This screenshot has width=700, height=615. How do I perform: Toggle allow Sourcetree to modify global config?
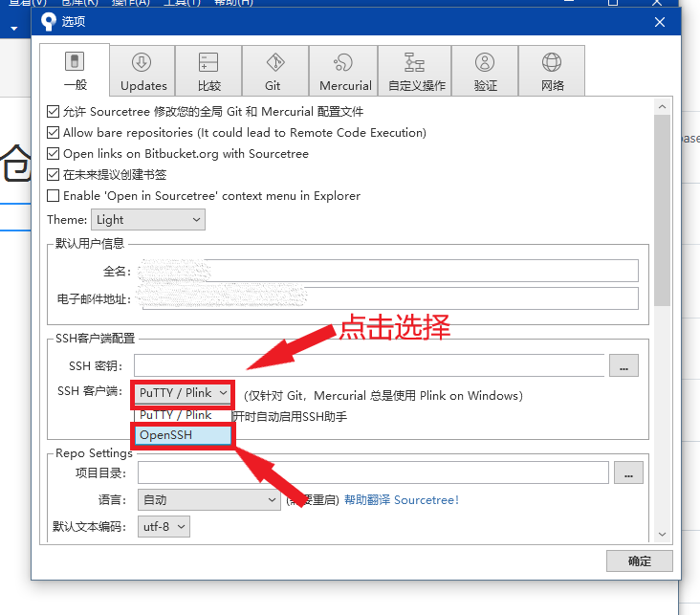(x=54, y=111)
